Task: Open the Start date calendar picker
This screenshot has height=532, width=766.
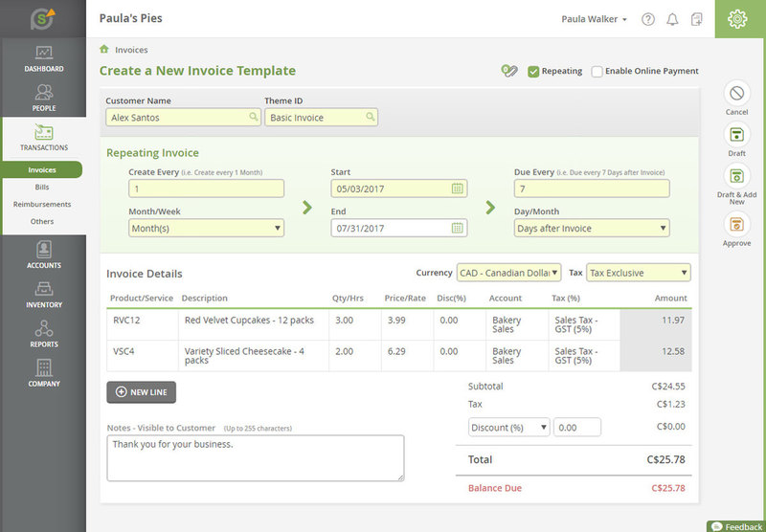Action: tap(458, 188)
